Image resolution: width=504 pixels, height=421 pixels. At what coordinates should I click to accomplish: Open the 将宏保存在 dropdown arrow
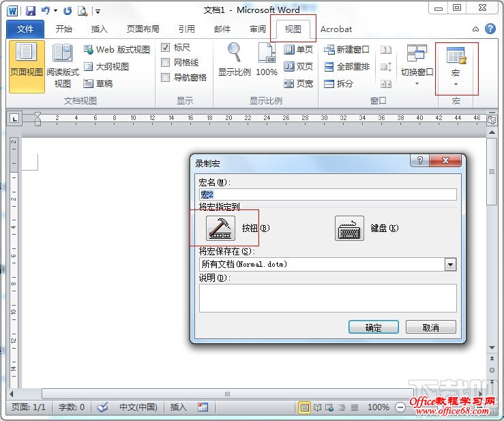point(450,265)
